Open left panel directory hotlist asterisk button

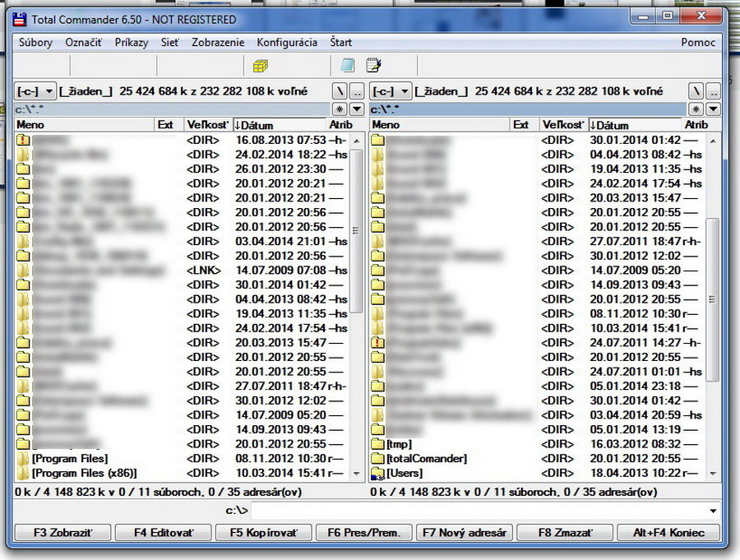coord(340,109)
